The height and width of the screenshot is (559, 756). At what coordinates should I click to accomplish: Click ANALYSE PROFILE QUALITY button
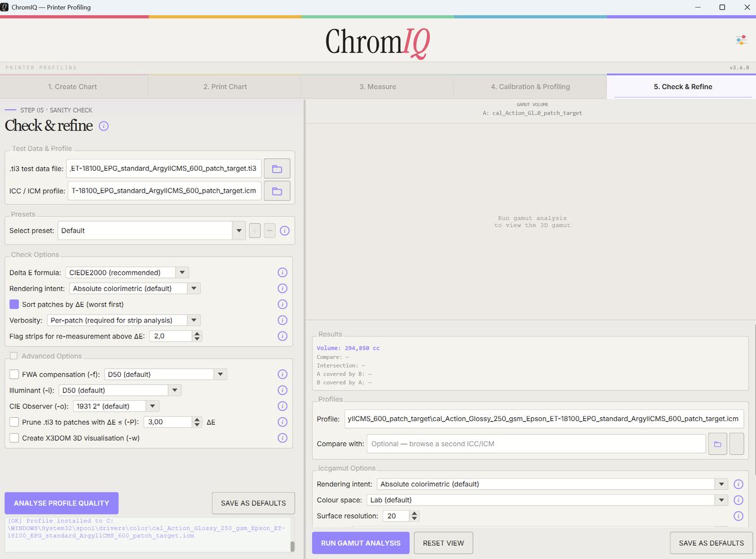click(x=61, y=503)
